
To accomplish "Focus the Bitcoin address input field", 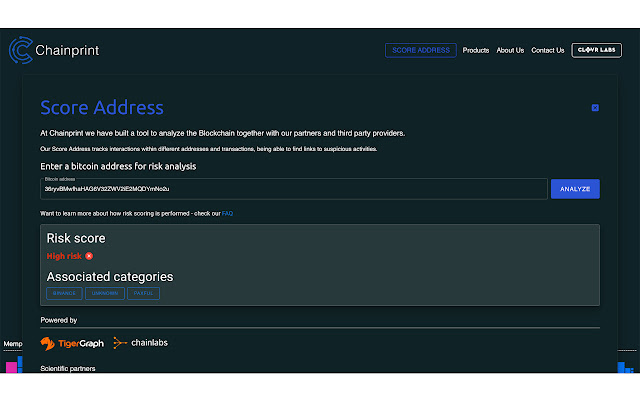I will tap(293, 189).
